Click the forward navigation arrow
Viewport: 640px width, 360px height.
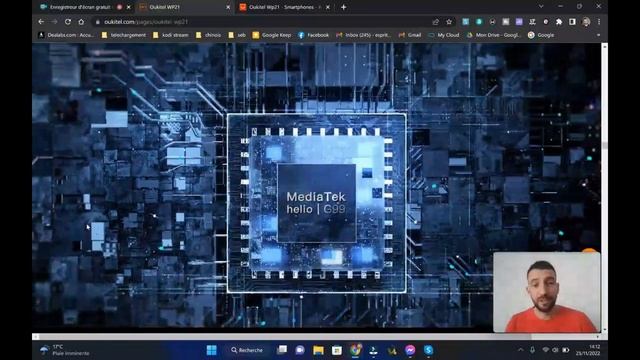tap(54, 22)
